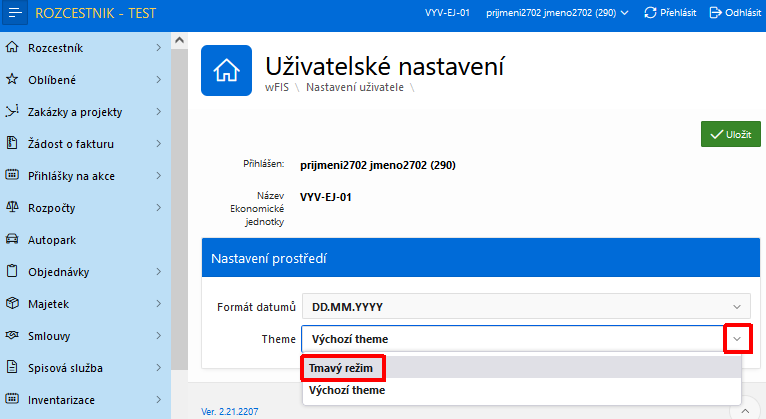
Task: Click the Rozpočty scales icon
Action: [x=12, y=207]
